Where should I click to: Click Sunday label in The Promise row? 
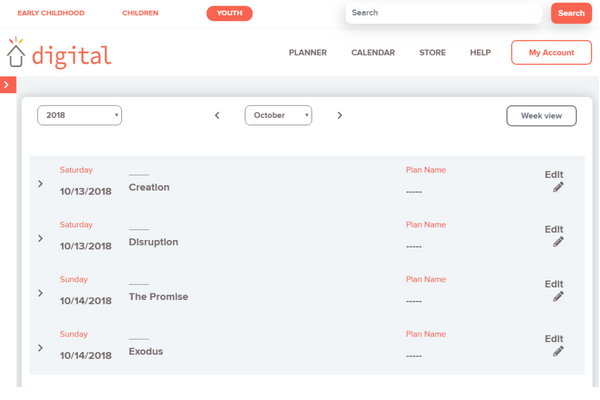tap(73, 279)
